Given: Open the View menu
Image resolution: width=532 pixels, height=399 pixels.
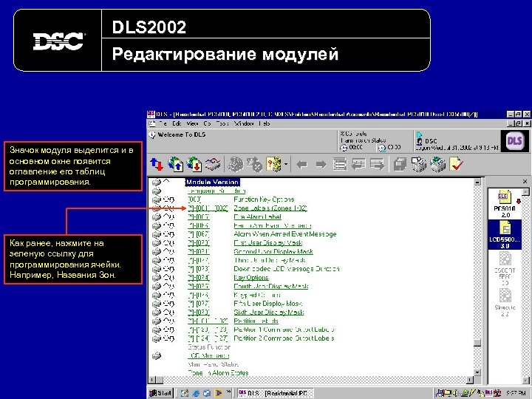Looking at the screenshot, I should click(192, 124).
